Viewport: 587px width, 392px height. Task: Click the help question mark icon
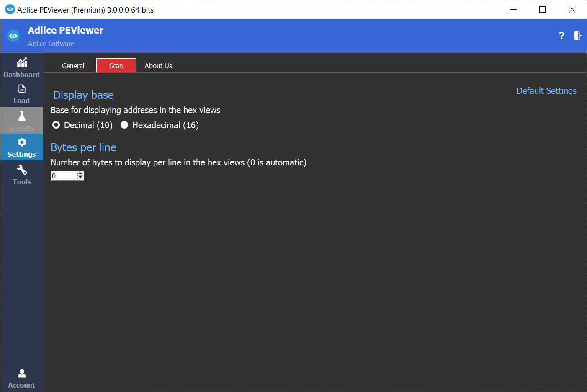[561, 36]
